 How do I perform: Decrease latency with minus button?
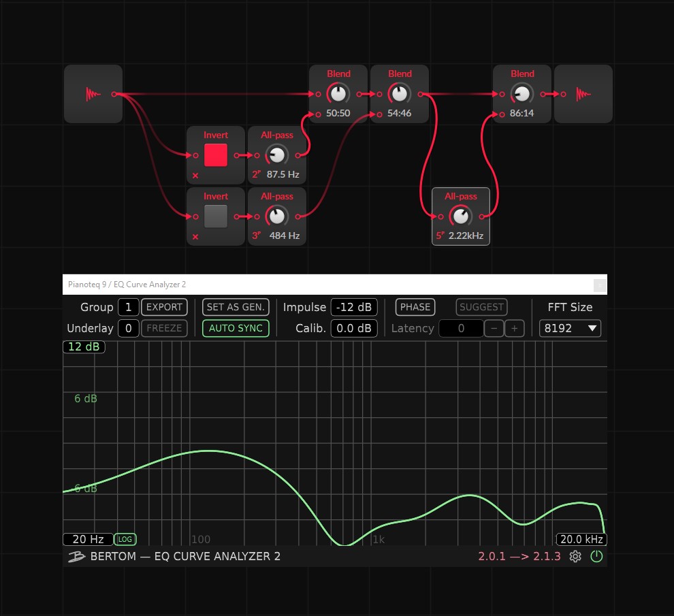[494, 328]
